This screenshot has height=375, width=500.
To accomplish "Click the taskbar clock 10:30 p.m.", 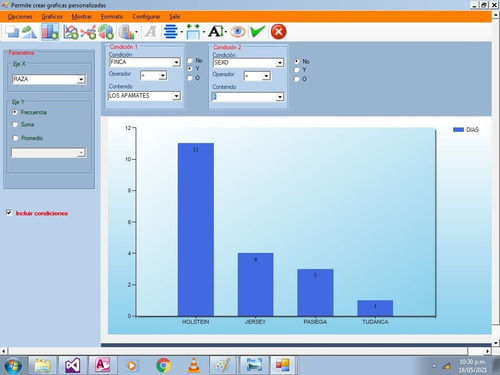I will click(472, 362).
